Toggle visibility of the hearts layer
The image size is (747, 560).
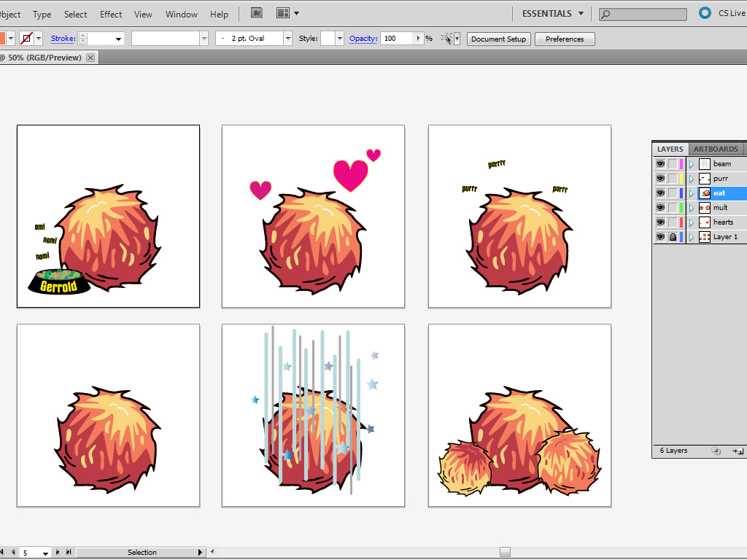(660, 222)
